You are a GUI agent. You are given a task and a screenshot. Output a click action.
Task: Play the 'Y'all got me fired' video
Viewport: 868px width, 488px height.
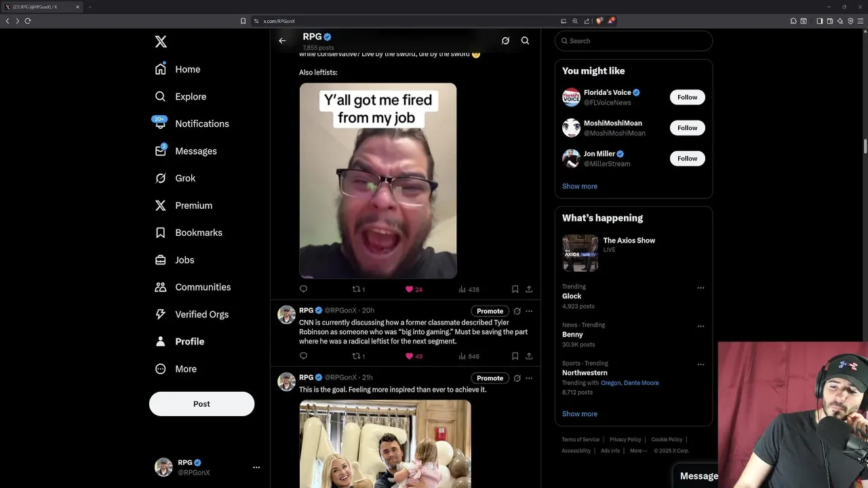click(378, 181)
